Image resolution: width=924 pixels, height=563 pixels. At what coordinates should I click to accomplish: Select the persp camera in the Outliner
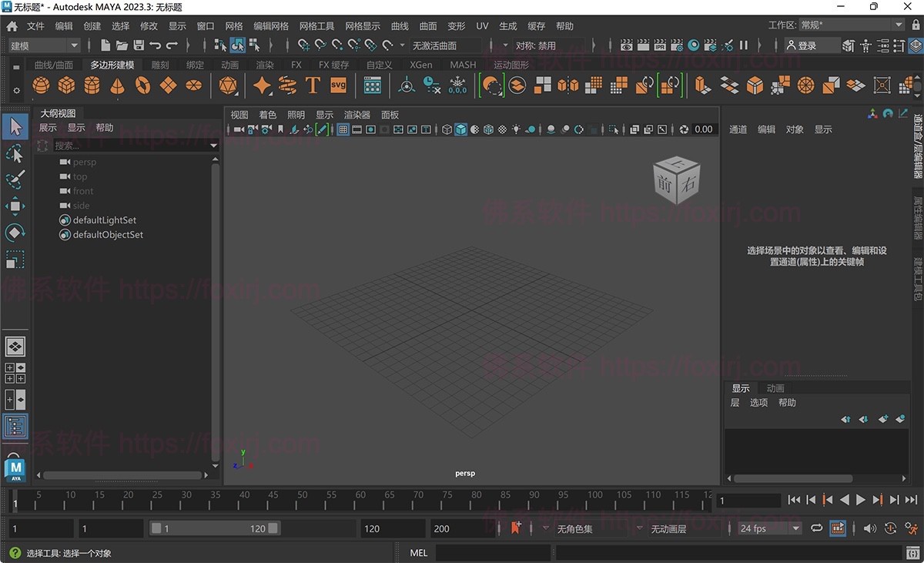coord(85,162)
